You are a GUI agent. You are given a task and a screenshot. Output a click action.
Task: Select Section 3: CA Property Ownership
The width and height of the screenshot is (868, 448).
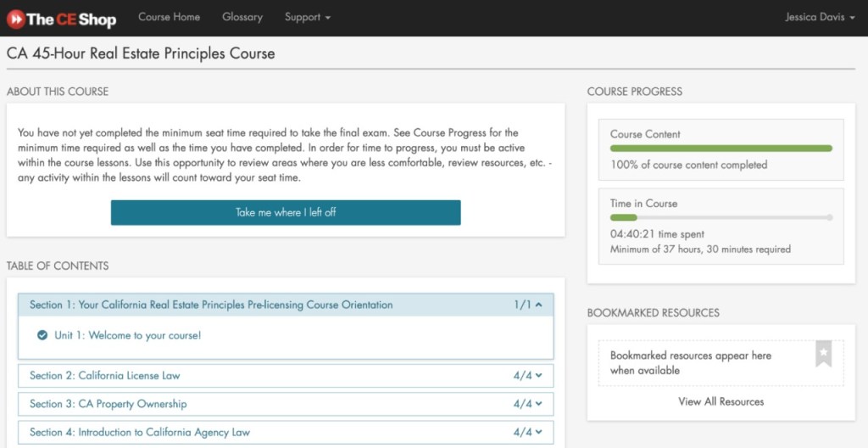(108, 404)
